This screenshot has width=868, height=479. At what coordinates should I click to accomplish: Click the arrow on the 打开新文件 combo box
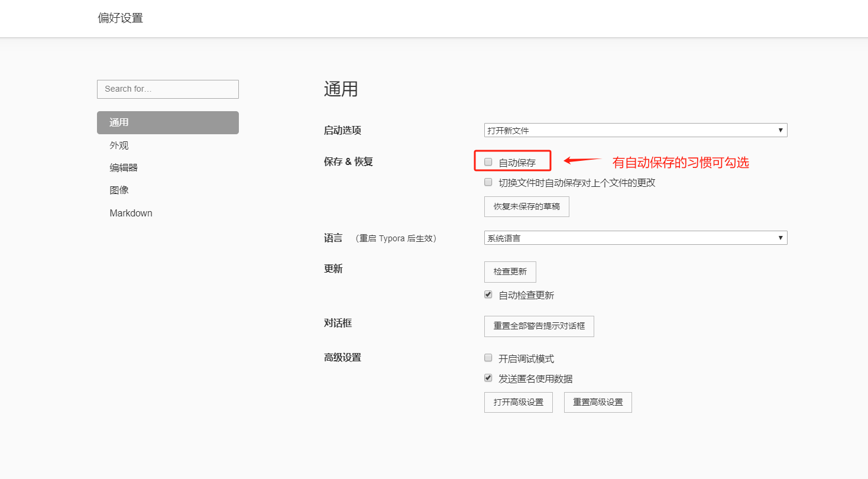pyautogui.click(x=780, y=130)
